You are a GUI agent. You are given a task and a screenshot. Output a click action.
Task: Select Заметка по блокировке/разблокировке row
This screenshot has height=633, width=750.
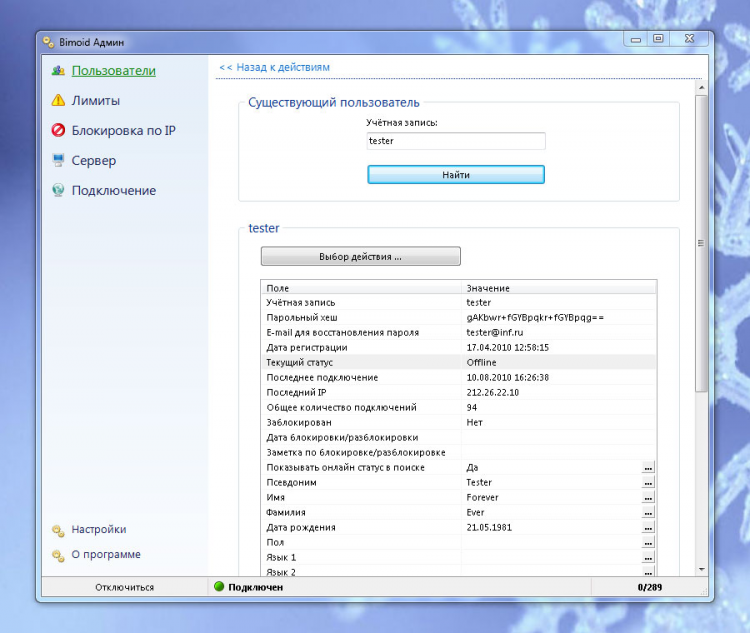(x=459, y=453)
